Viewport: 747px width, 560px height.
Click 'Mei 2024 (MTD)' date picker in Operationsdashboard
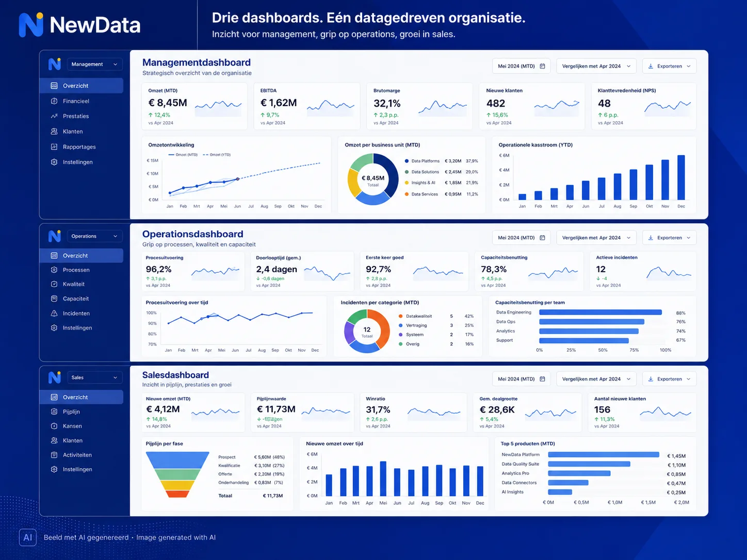click(x=522, y=238)
